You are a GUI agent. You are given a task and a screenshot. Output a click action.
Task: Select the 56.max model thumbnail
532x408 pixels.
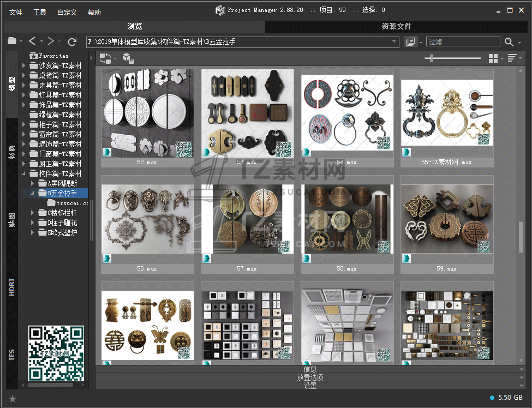[147, 219]
